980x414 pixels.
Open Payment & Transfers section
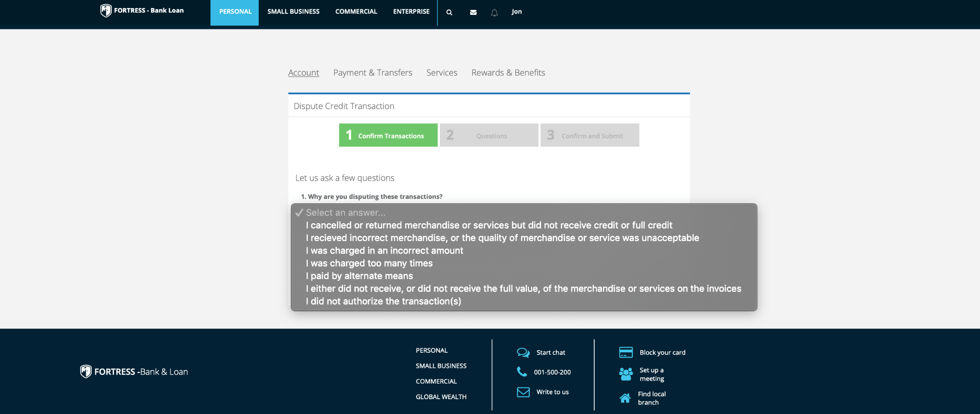373,72
